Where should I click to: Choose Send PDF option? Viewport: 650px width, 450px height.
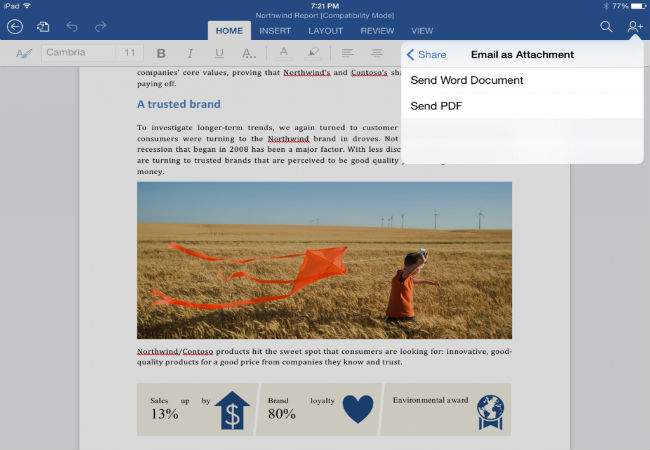436,106
